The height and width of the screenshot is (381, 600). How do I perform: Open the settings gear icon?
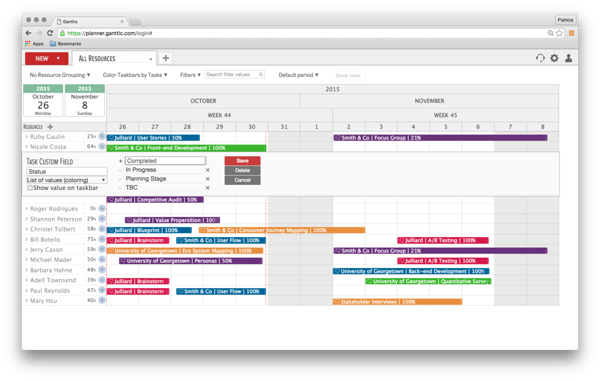pyautogui.click(x=554, y=58)
